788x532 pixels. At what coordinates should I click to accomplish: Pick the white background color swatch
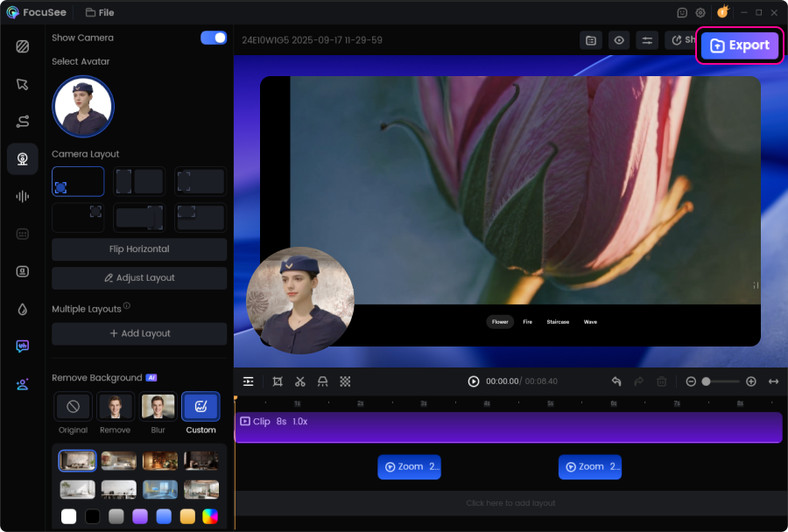69,516
